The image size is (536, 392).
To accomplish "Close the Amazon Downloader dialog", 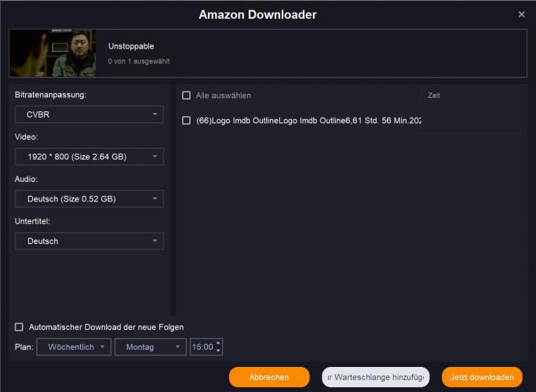I will tap(521, 14).
